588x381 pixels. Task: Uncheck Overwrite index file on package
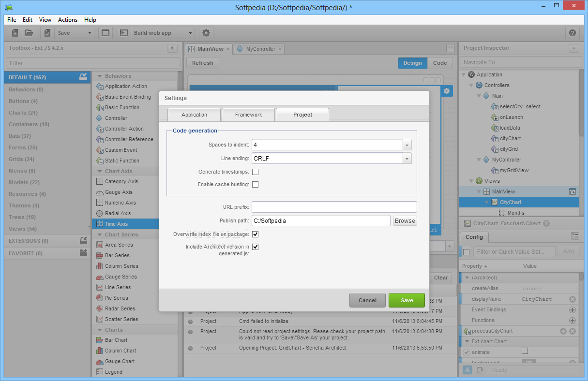255,234
